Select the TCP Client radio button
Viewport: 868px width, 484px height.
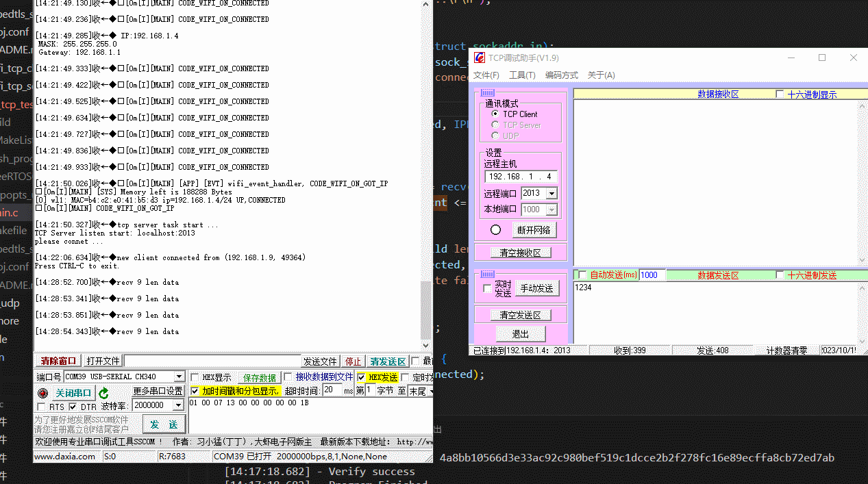[x=495, y=114]
